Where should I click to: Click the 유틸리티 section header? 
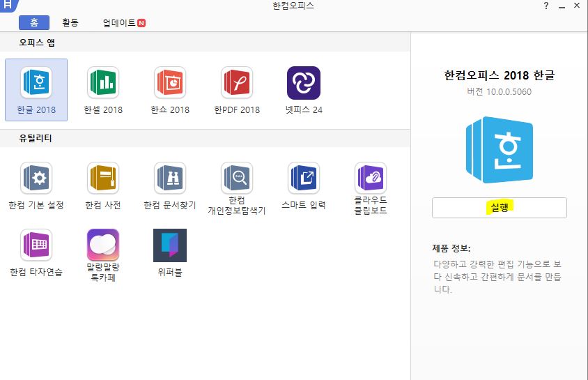tap(36, 138)
